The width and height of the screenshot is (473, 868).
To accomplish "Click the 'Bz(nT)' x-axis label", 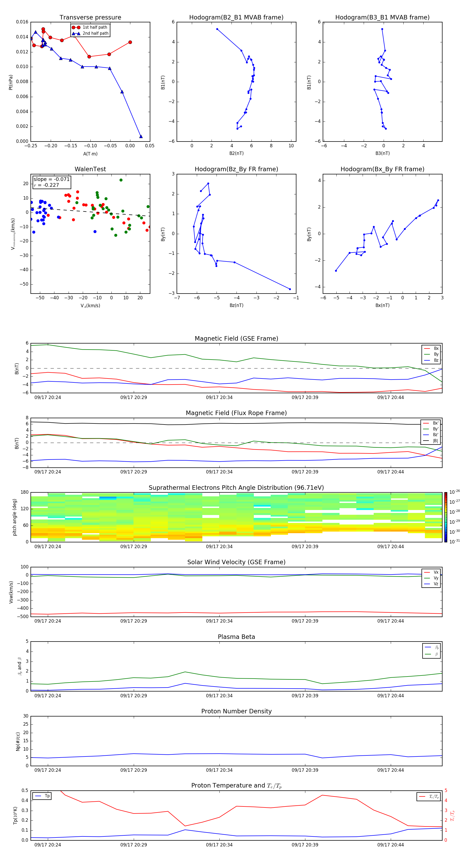I will click(236, 305).
